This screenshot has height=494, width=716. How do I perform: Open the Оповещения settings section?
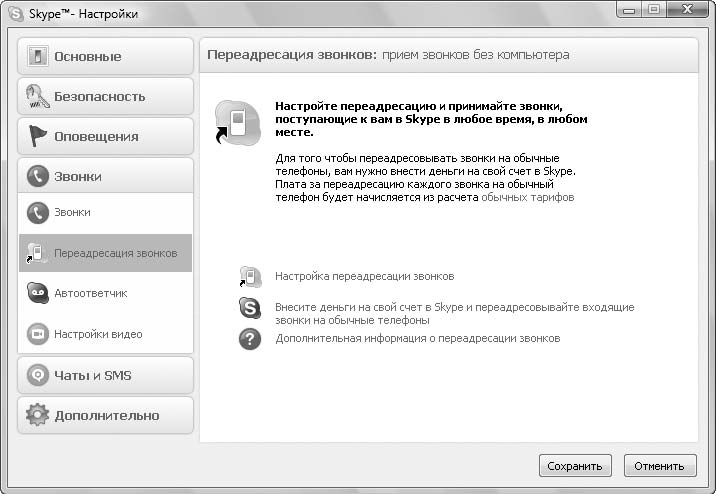(105, 136)
